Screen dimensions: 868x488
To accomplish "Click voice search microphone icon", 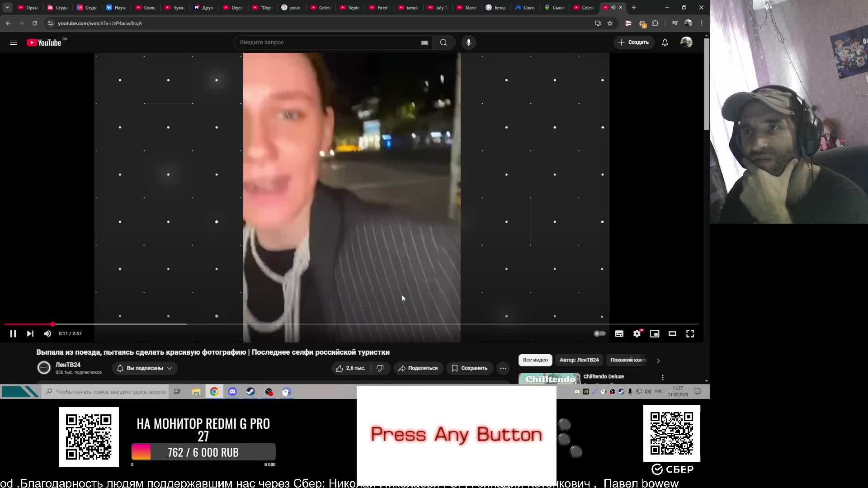I will click(468, 42).
